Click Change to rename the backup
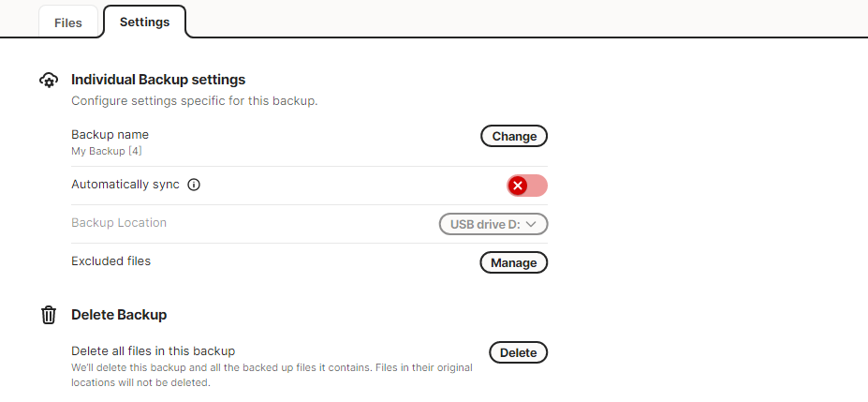This screenshot has height=402, width=868. coord(514,136)
